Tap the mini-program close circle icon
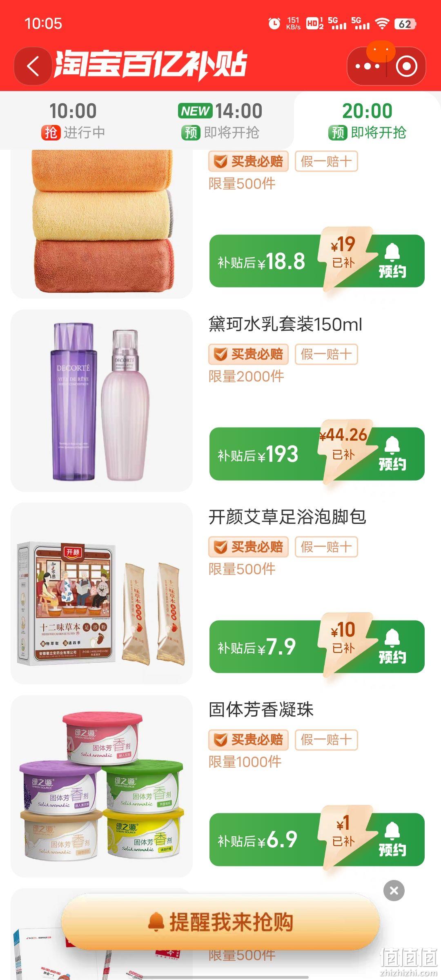This screenshot has width=441, height=980. (407, 66)
